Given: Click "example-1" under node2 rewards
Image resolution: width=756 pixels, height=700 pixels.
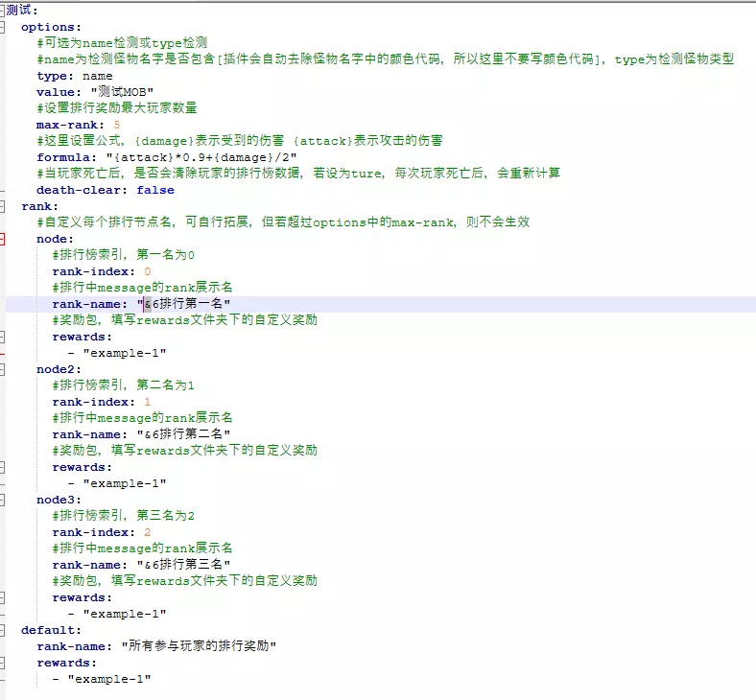Looking at the screenshot, I should 125,483.
